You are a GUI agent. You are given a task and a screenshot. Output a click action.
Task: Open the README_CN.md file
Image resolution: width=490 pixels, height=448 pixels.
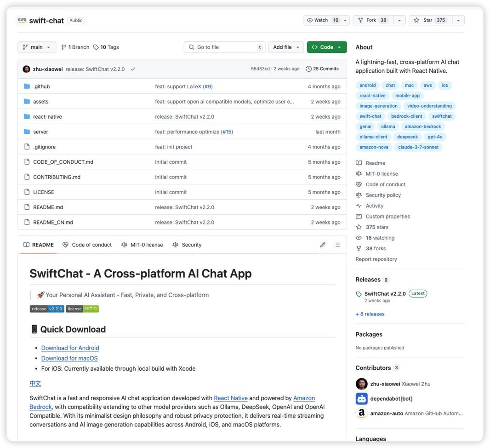coord(53,222)
